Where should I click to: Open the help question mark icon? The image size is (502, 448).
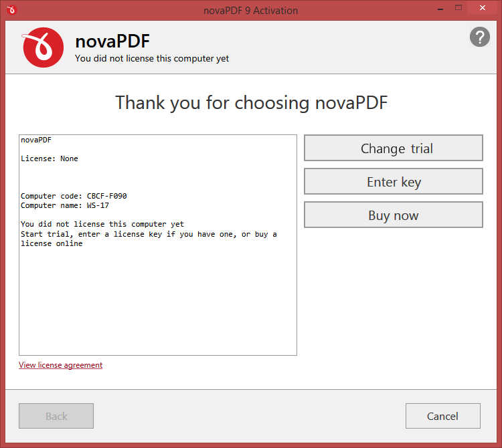click(480, 37)
